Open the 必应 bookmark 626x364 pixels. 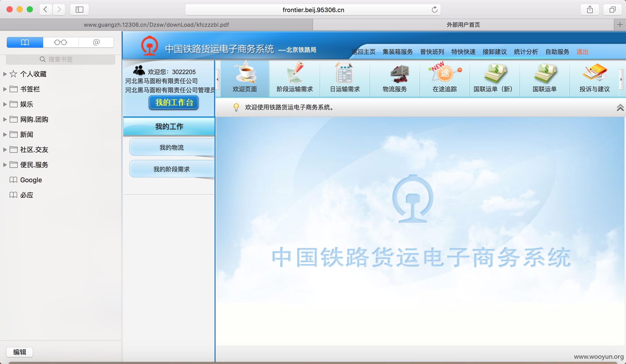pyautogui.click(x=27, y=195)
